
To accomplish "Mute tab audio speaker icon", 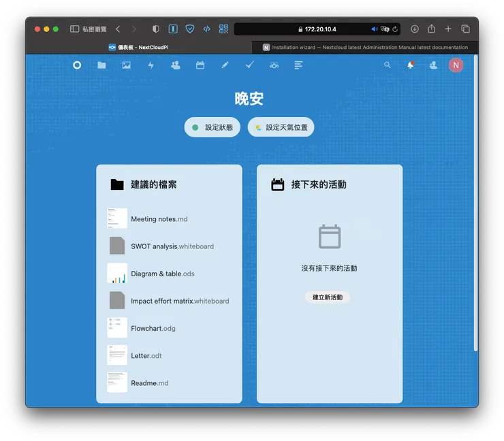I will pos(375,29).
